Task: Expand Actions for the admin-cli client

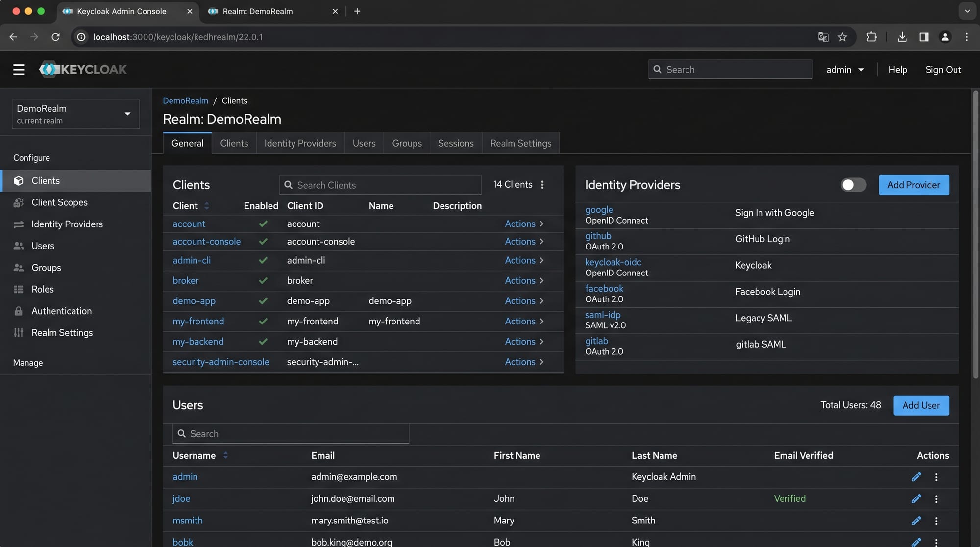Action: coord(524,260)
